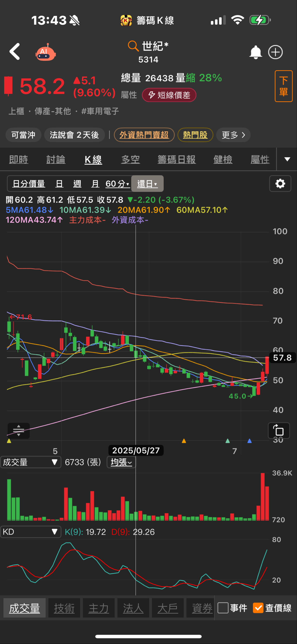The image size is (297, 644).
Task: Open 屬性 tab
Action: point(260,159)
